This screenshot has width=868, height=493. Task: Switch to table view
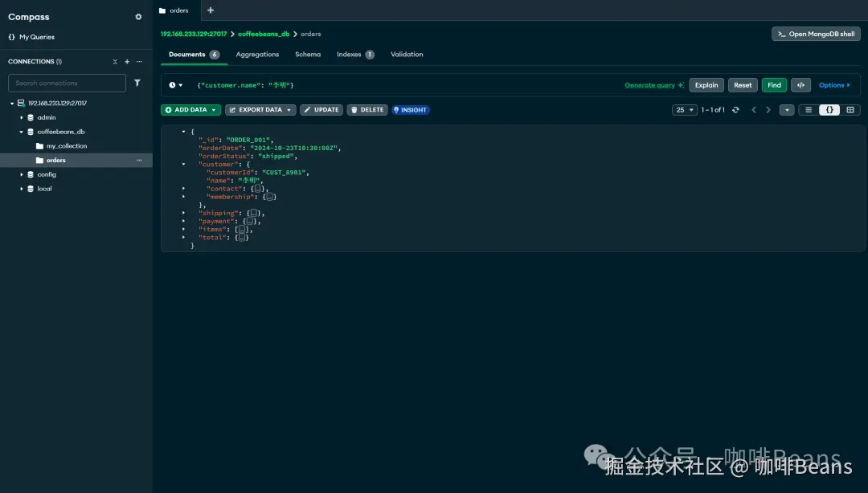point(850,110)
